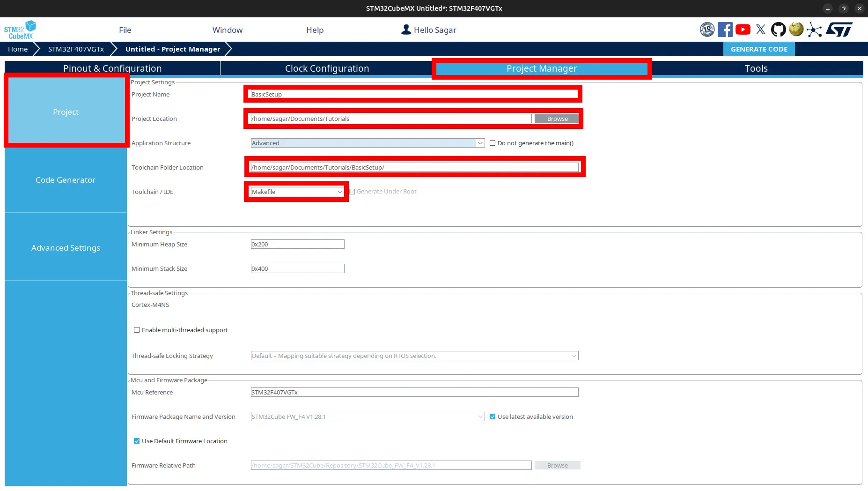Click the 'Linker Settings' group title

coord(151,232)
